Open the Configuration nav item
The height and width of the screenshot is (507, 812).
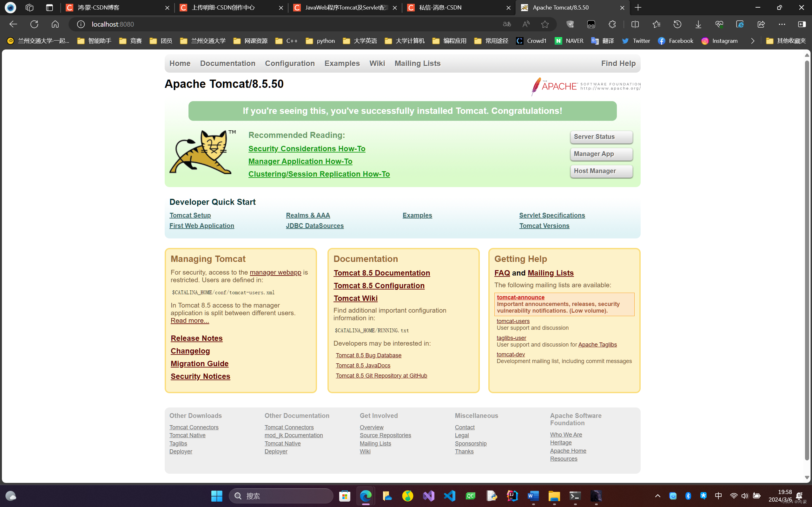click(290, 63)
